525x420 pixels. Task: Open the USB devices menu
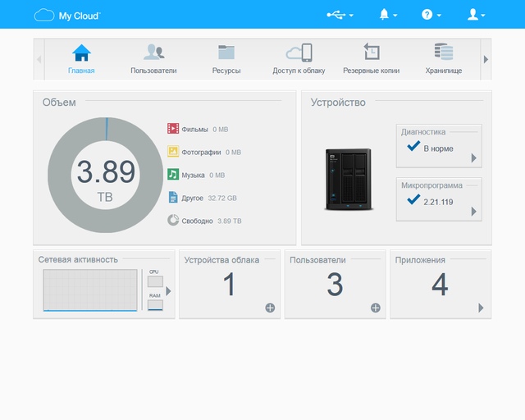(340, 15)
